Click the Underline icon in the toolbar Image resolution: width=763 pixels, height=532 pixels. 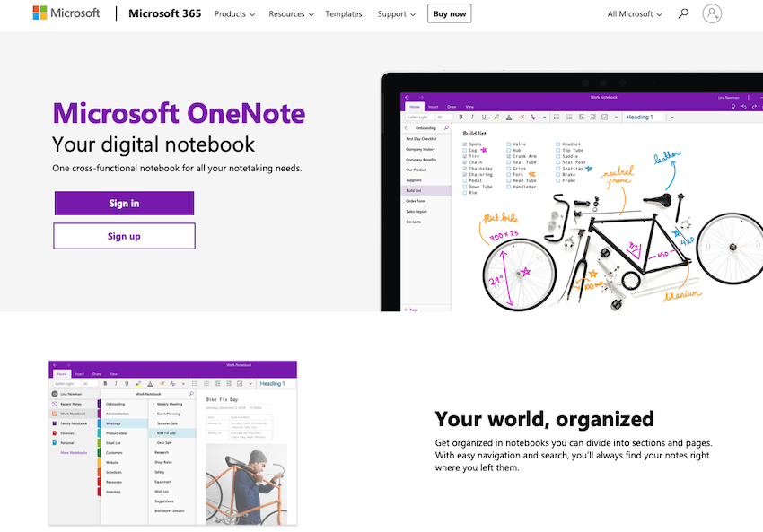tap(484, 118)
